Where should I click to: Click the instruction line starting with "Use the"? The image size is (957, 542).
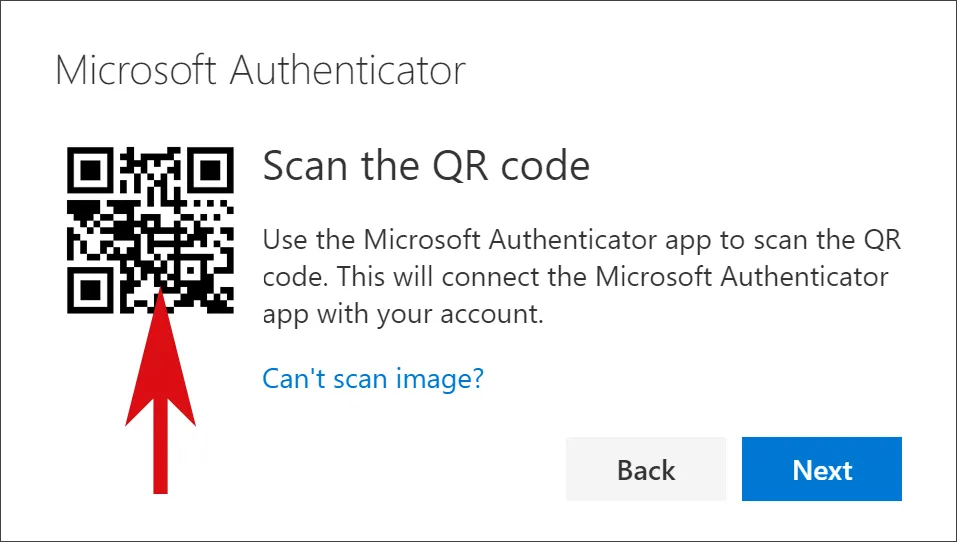[x=581, y=240]
